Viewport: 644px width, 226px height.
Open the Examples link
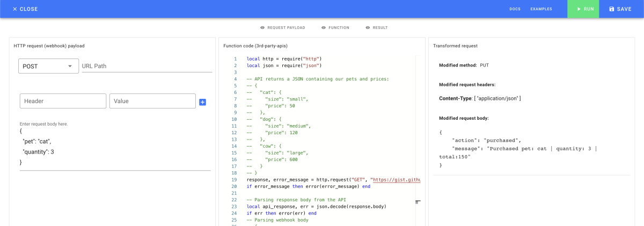tap(541, 9)
